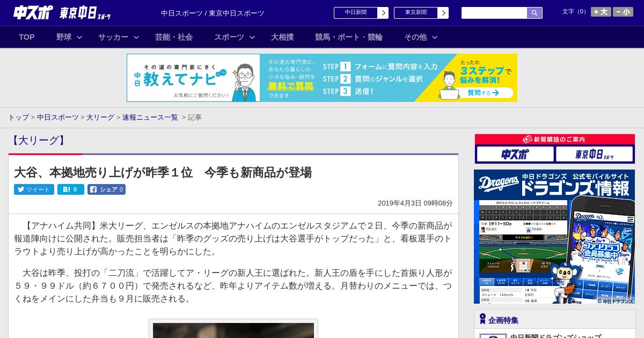Image resolution: width=644 pixels, height=338 pixels.
Task: Focus the site search input field
Action: tap(494, 13)
